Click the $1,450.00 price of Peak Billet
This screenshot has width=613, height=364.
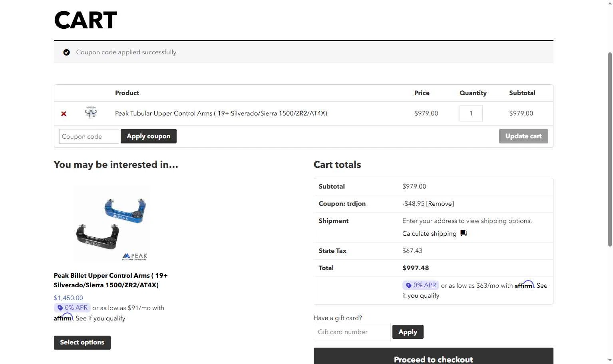tap(68, 298)
